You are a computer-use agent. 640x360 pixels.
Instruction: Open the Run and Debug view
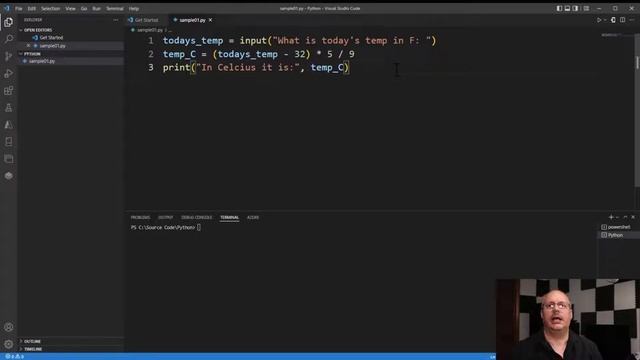(9, 73)
